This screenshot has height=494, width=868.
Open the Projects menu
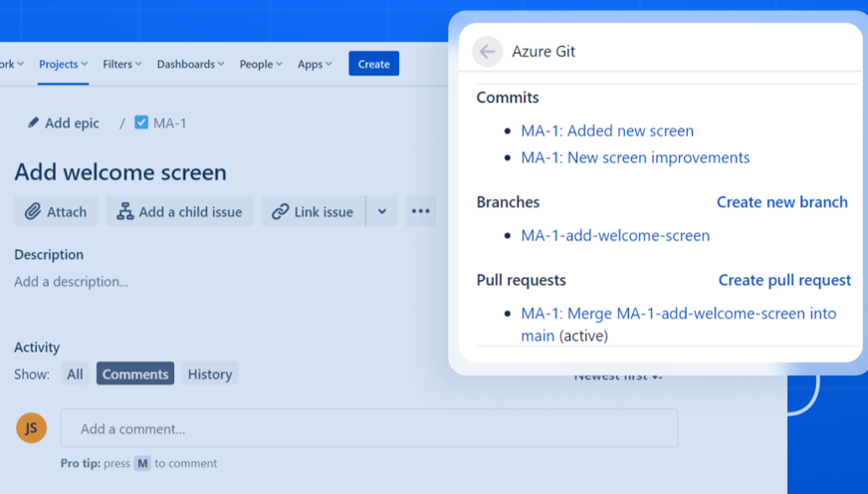[x=63, y=65]
